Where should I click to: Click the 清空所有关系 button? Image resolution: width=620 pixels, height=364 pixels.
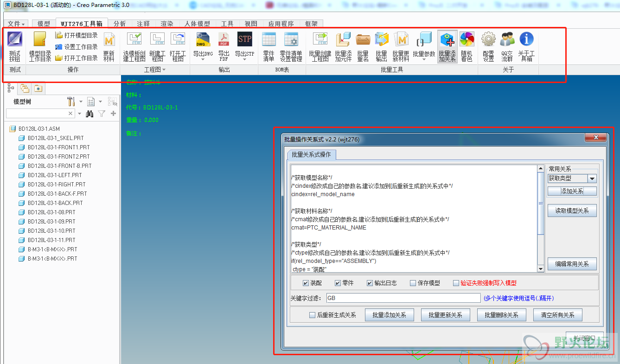click(557, 315)
